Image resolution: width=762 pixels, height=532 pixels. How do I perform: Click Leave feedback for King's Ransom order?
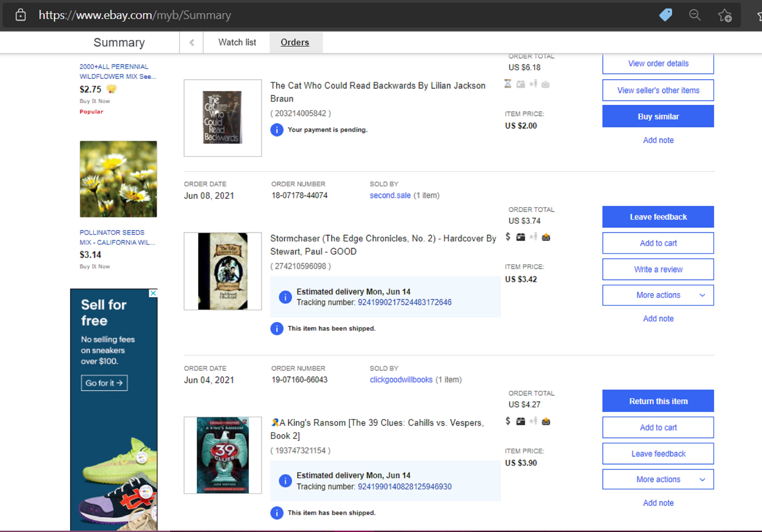pos(658,454)
